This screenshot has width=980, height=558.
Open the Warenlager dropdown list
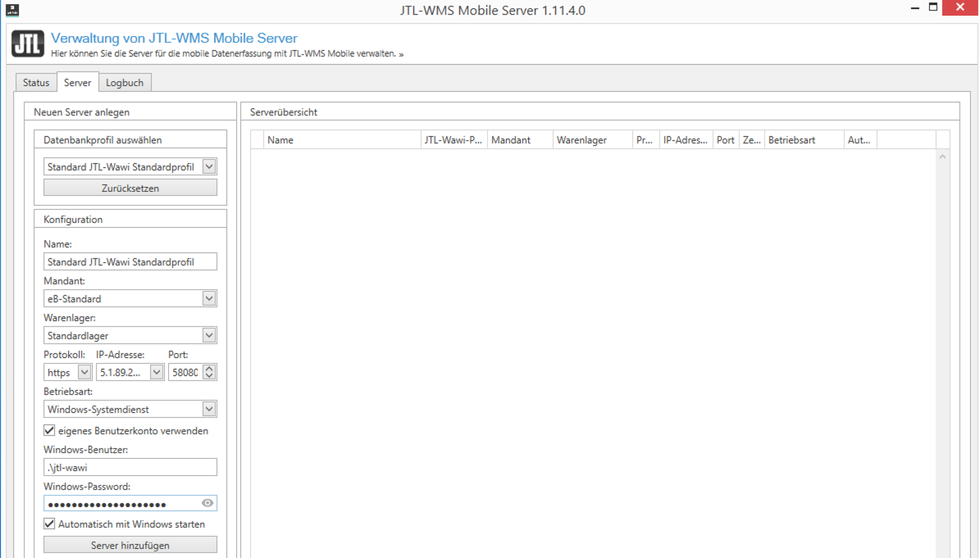pyautogui.click(x=209, y=335)
